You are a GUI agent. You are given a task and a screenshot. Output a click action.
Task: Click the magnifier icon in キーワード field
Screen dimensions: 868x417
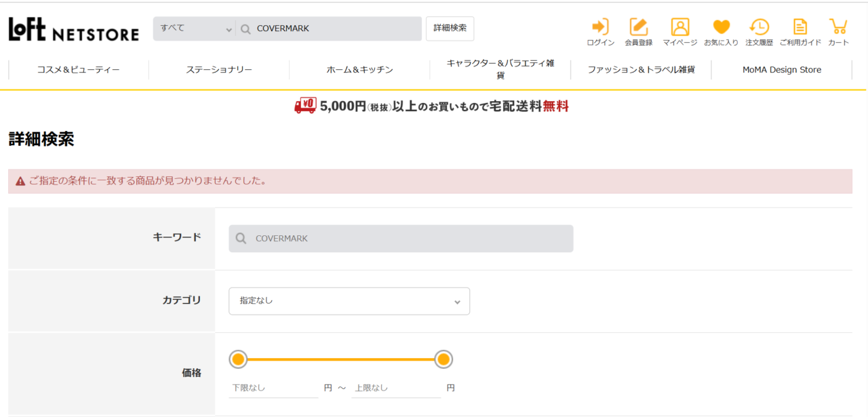pos(241,239)
